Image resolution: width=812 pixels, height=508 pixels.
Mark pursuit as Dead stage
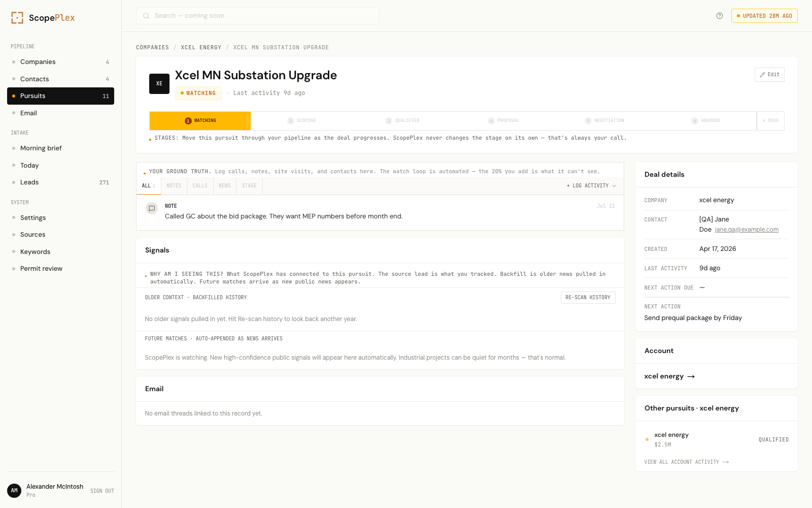point(770,121)
